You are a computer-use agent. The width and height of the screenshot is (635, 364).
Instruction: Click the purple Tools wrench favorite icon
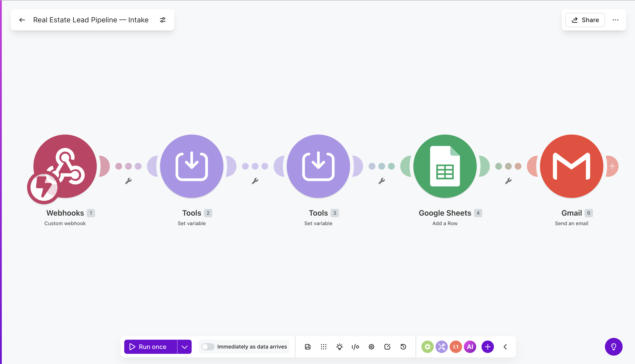[x=442, y=347]
